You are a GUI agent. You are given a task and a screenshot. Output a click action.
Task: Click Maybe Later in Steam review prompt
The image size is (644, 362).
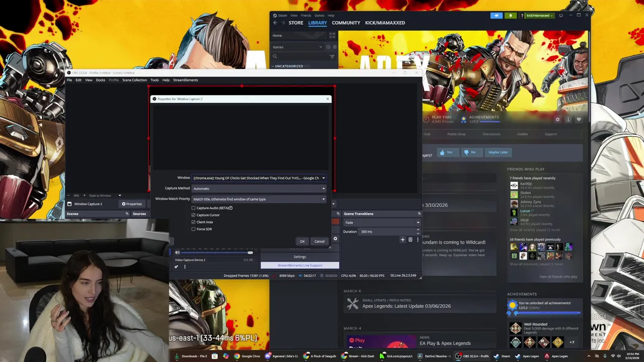[x=498, y=152]
